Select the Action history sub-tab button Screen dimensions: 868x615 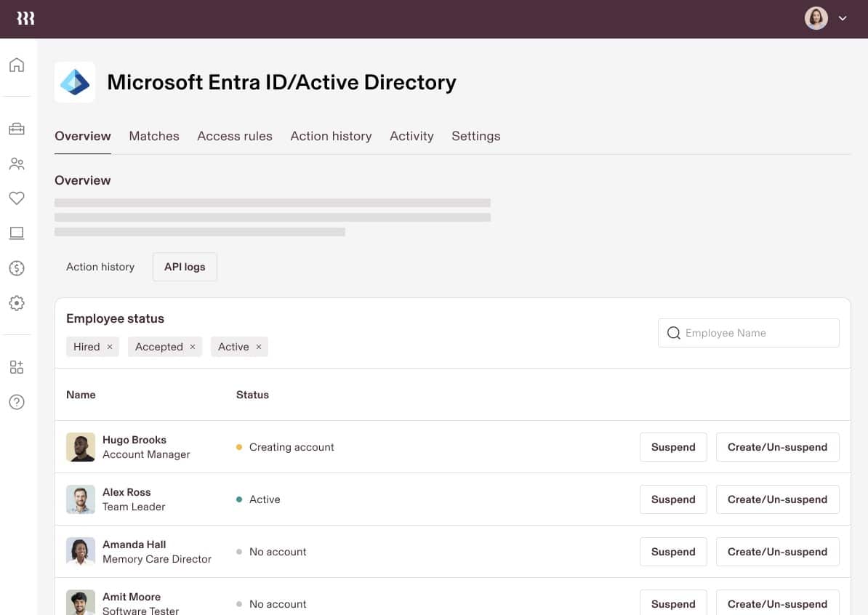(100, 267)
